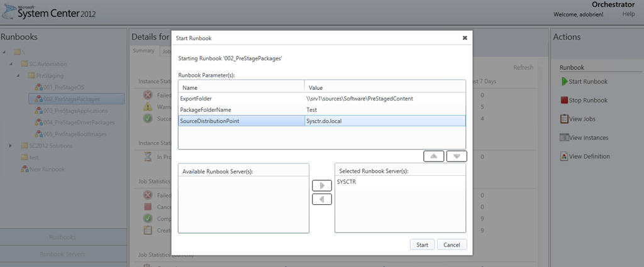
Task: Select SYSCTR in Selected Runbook Servers
Action: point(400,182)
